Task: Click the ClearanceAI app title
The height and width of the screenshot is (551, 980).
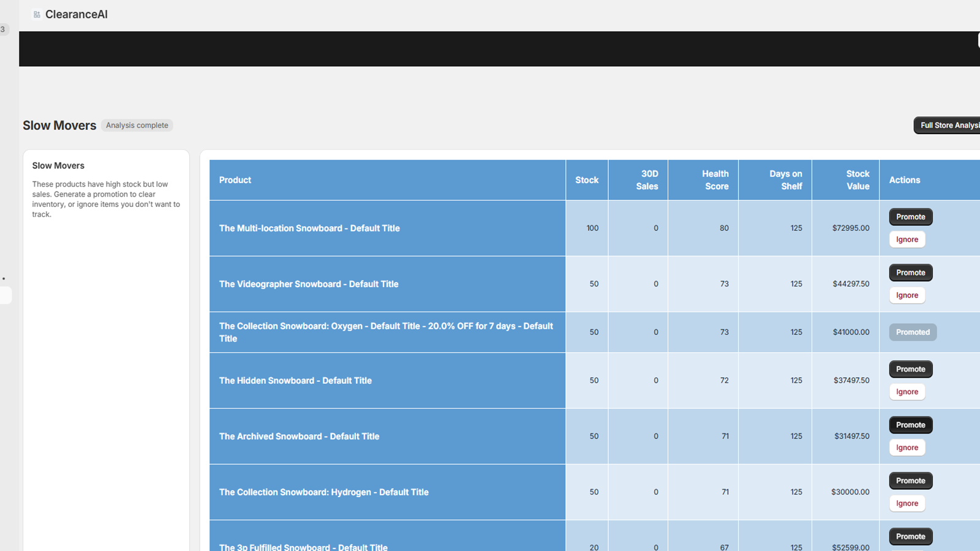Action: tap(76, 15)
